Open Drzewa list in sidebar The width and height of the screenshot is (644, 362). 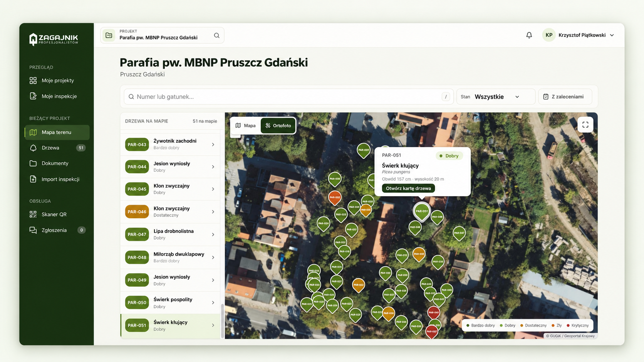[57, 148]
